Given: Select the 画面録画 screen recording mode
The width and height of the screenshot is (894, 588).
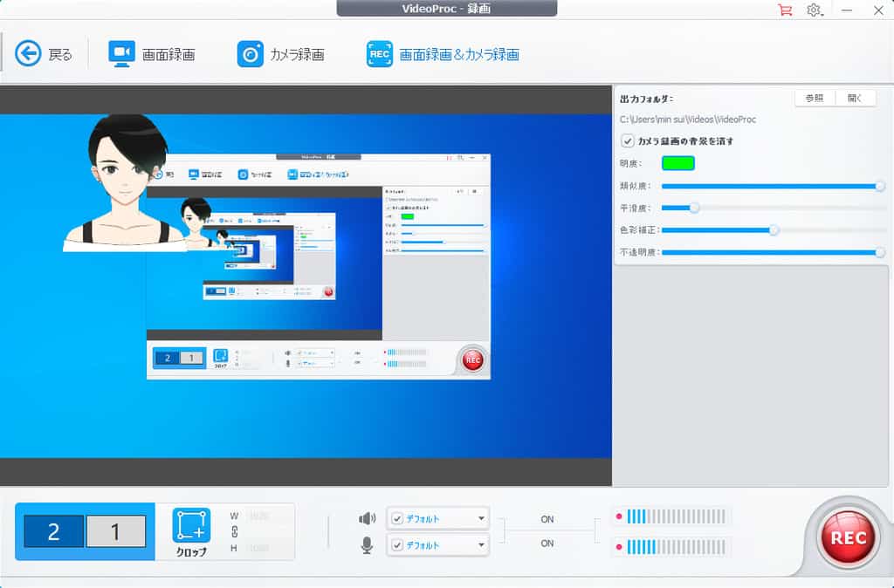Looking at the screenshot, I should 121,54.
